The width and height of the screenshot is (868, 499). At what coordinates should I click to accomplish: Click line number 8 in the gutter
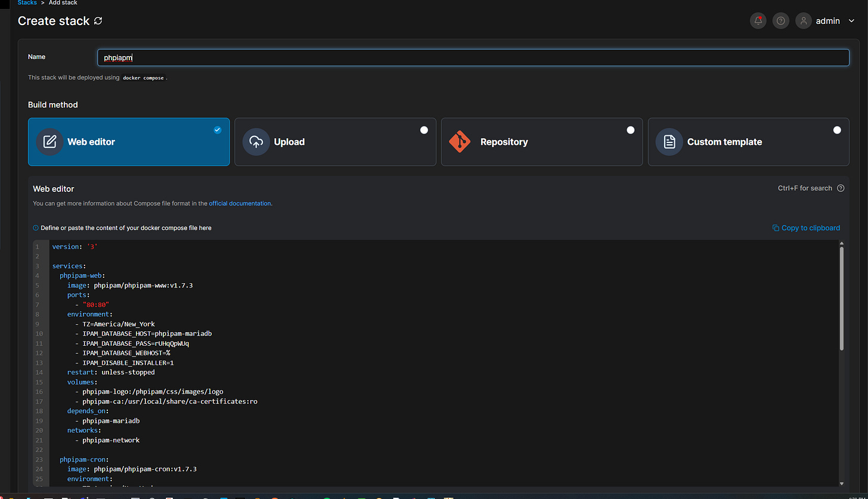coord(38,314)
